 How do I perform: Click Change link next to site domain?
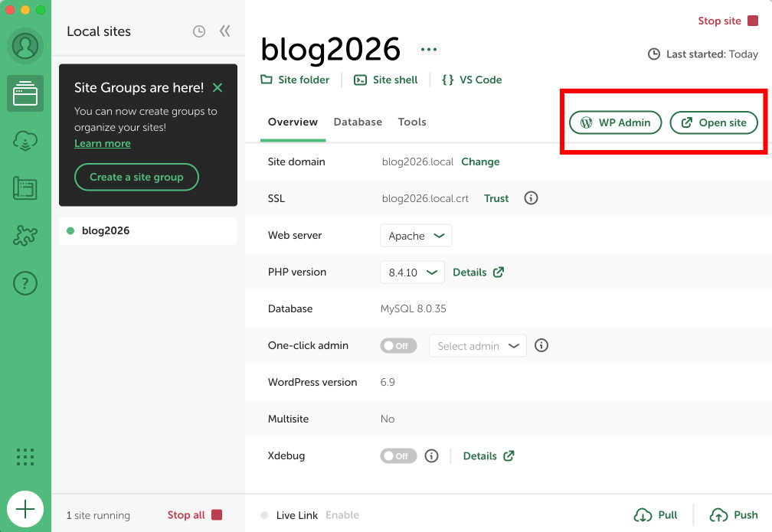480,162
